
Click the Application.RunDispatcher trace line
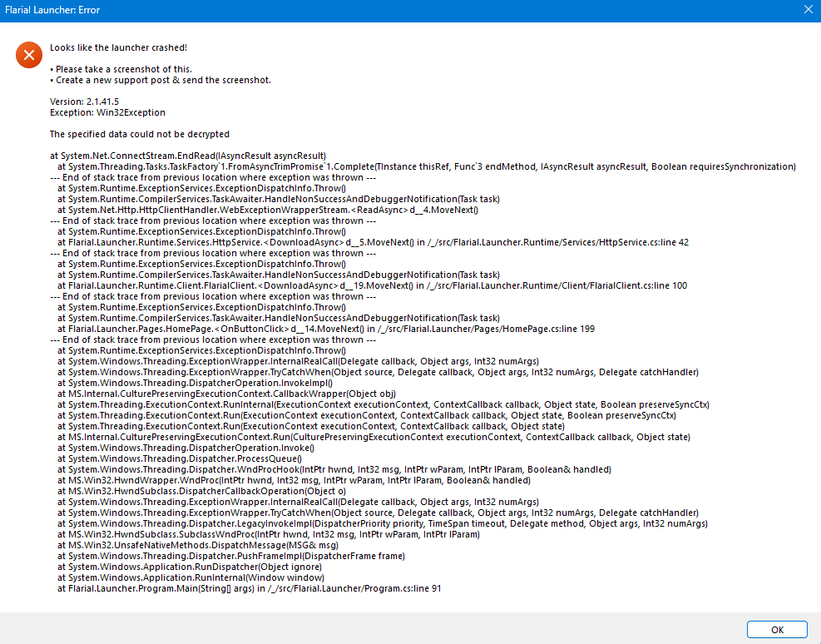190,567
